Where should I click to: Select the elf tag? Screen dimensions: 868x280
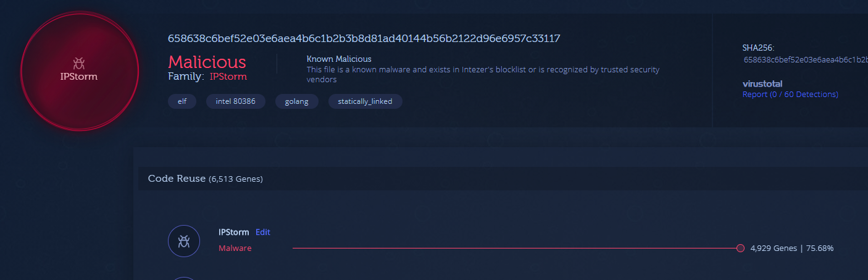tap(182, 101)
